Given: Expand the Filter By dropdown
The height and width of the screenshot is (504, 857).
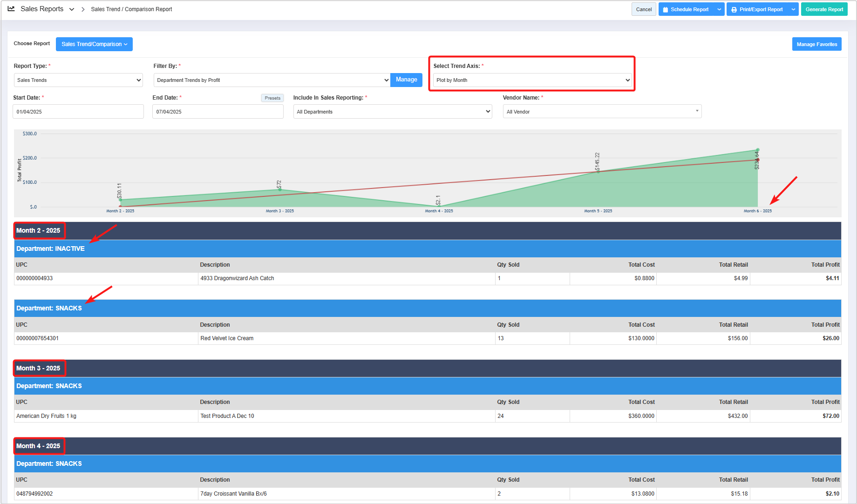Looking at the screenshot, I should click(x=272, y=80).
